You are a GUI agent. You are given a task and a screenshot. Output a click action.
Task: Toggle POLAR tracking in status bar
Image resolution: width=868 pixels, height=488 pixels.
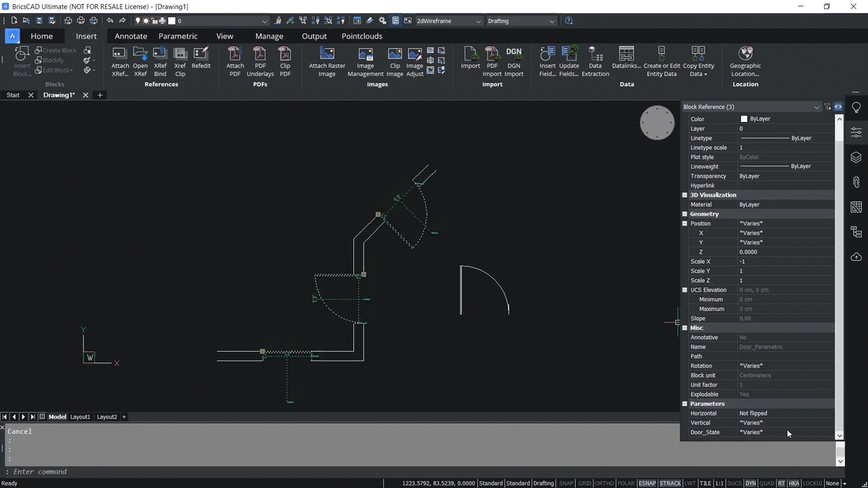(x=626, y=483)
